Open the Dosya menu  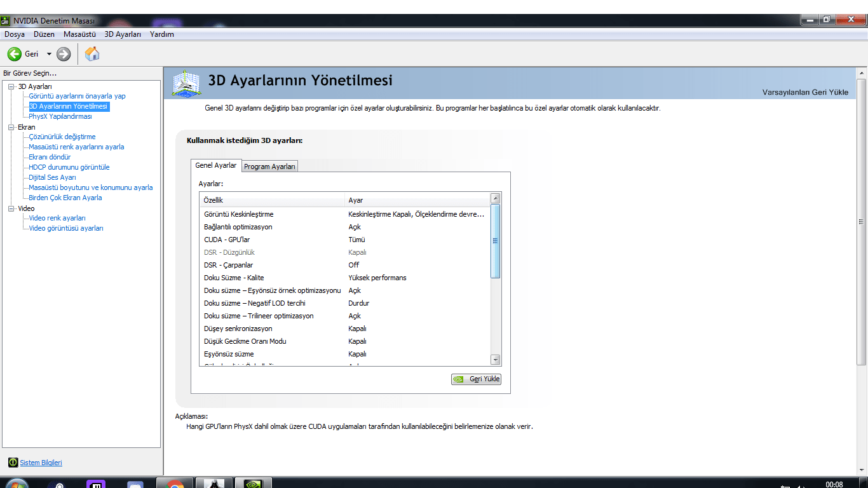15,34
